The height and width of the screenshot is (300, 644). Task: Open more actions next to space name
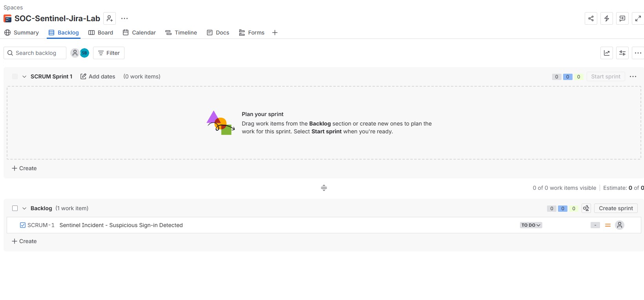[x=124, y=18]
